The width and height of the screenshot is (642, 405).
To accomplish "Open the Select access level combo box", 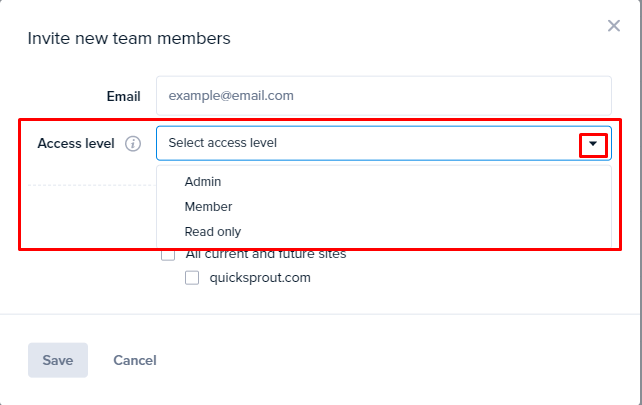I will [384, 143].
